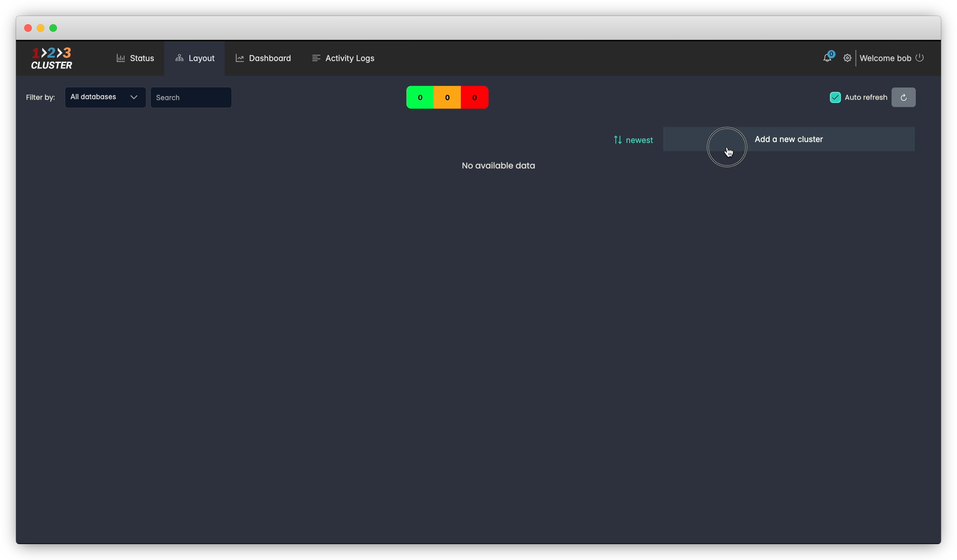Switch to the Layout tab
The width and height of the screenshot is (957, 560).
tap(195, 58)
